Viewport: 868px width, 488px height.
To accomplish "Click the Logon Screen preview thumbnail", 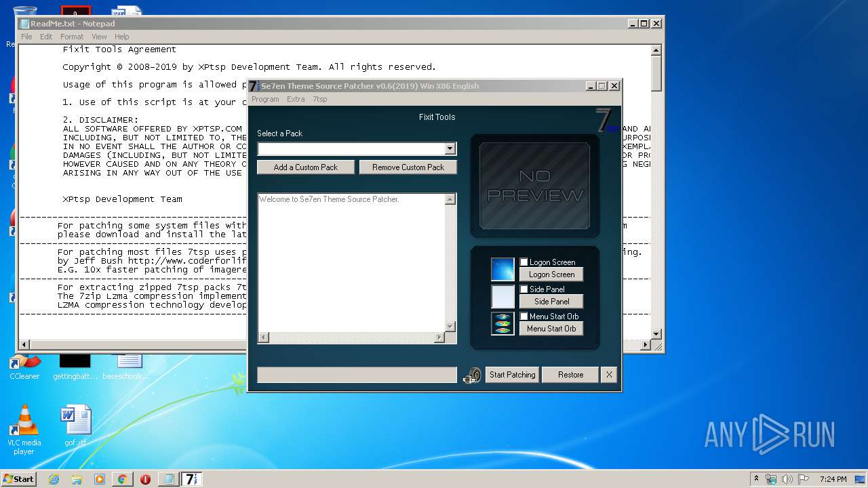I will coord(502,269).
